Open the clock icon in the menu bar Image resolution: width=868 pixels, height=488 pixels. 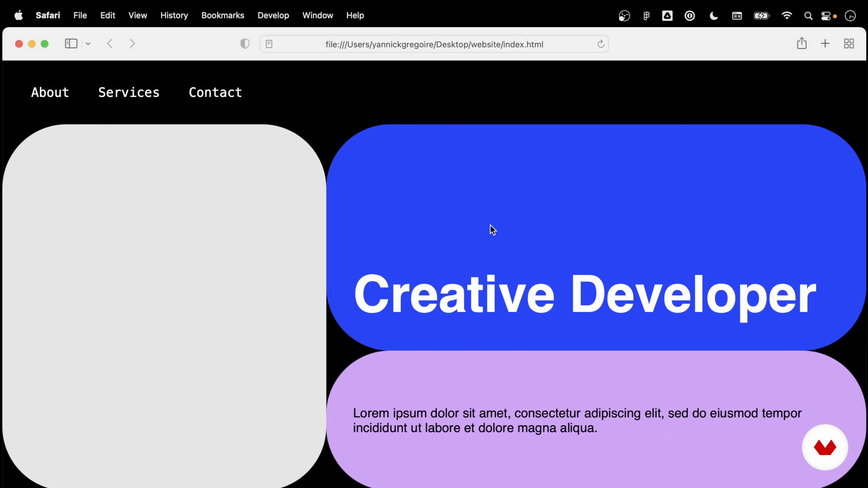coord(850,16)
